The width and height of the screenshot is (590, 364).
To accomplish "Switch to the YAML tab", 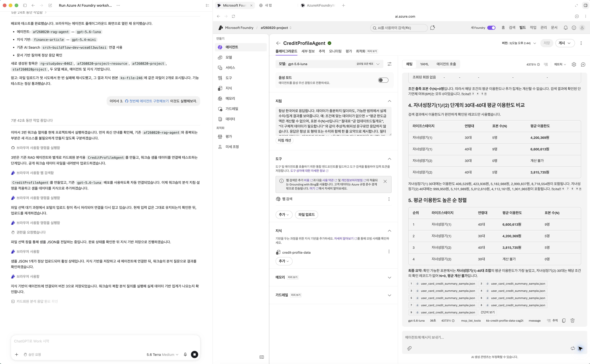I will (424, 64).
